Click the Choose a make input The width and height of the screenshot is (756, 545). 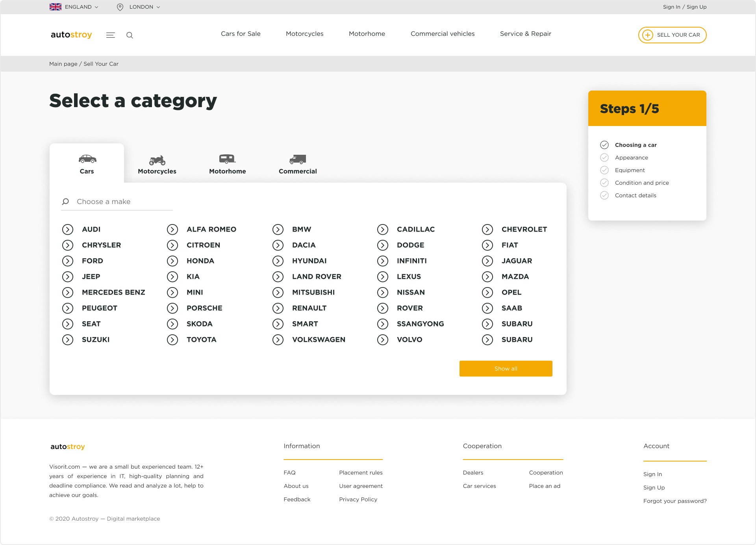tap(117, 202)
